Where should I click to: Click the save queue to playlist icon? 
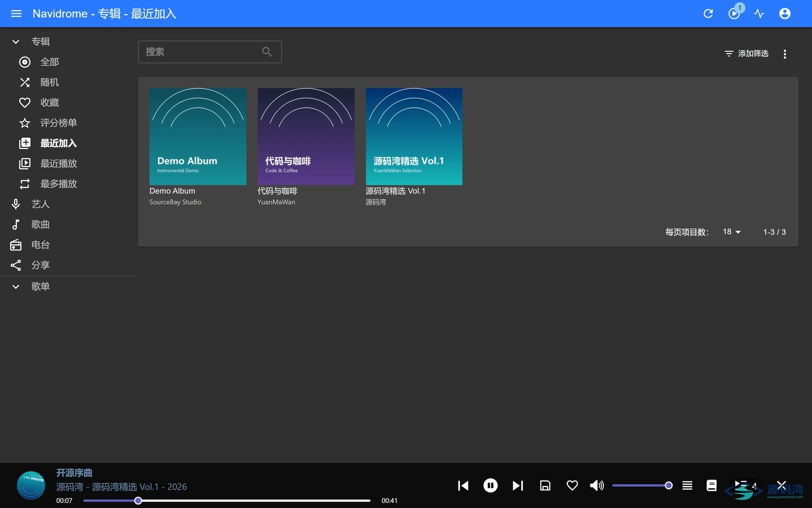pos(545,486)
